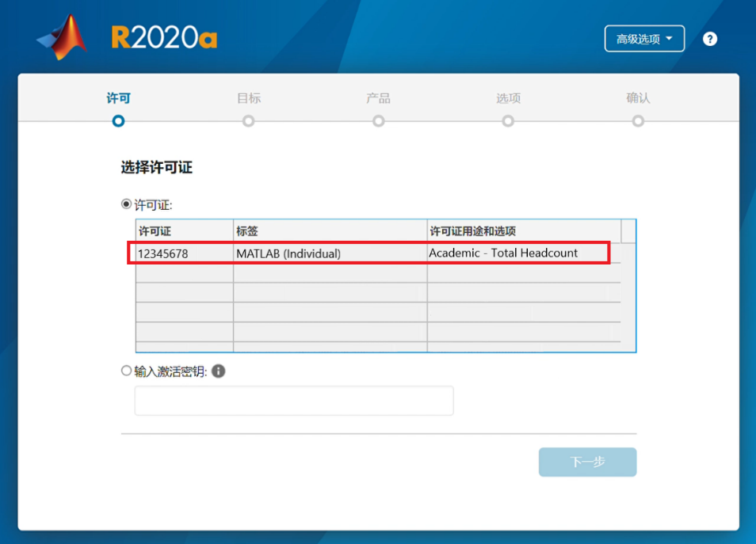Click the 下一步 button
This screenshot has height=544, width=756.
tap(587, 462)
